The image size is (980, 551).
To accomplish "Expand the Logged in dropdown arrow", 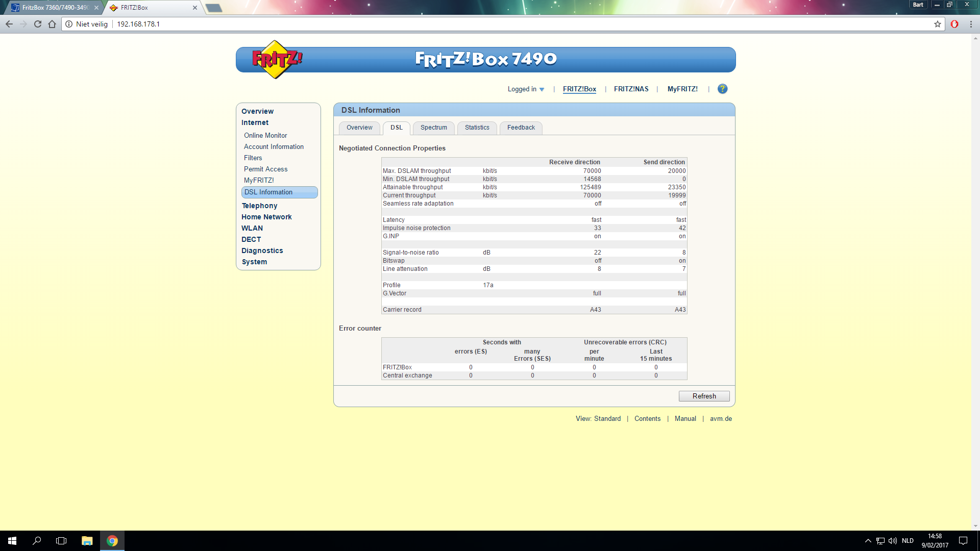I will (542, 89).
